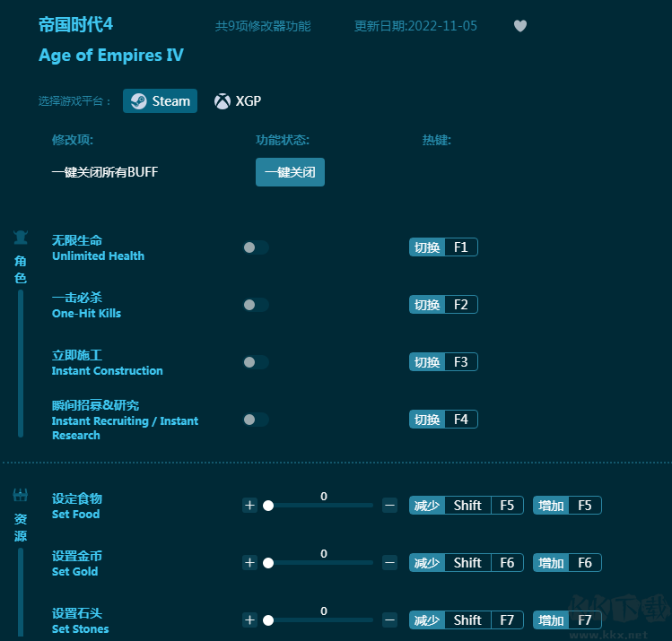Click the 资源 resources section icon

[20, 496]
